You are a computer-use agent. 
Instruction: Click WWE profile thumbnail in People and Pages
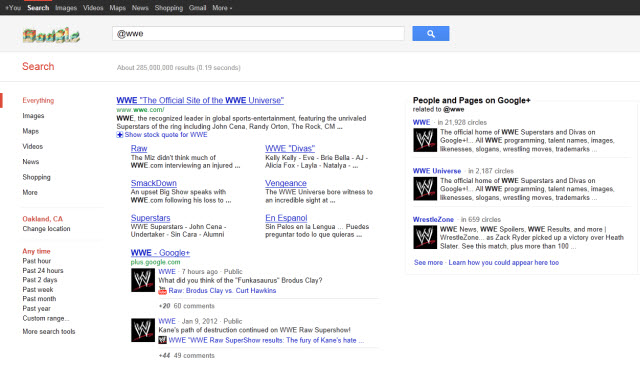[x=425, y=140]
